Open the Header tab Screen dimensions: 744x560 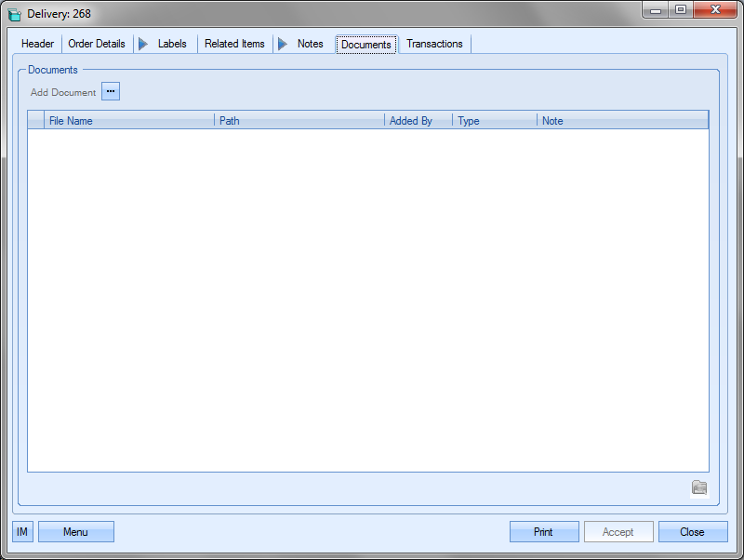pos(37,44)
